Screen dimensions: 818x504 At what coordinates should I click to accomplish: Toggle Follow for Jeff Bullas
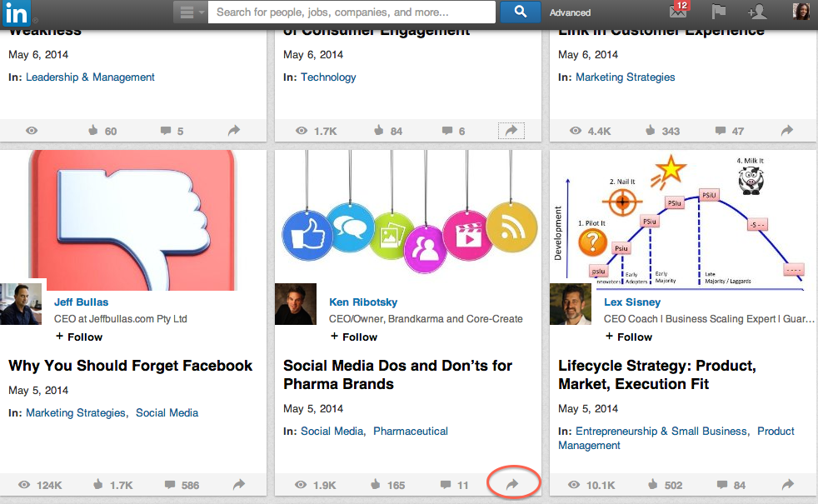click(79, 337)
